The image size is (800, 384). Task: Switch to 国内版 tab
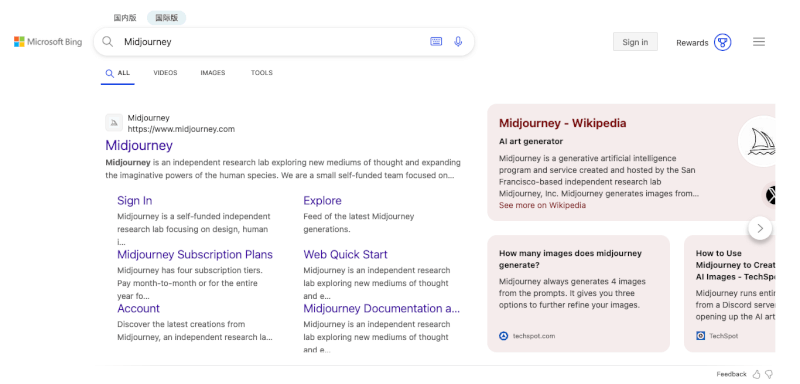click(125, 18)
